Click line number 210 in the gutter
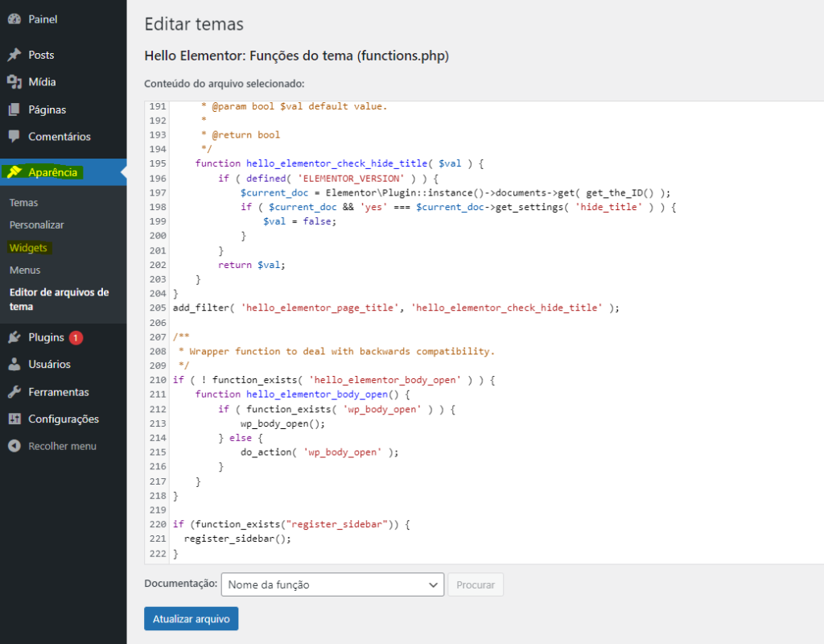Viewport: 824px width, 644px height. (158, 380)
